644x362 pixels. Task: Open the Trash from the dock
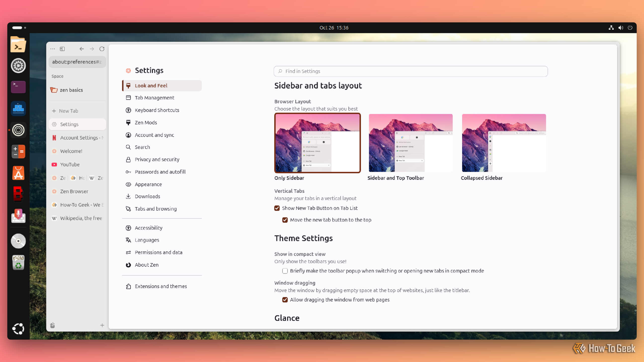point(18,262)
